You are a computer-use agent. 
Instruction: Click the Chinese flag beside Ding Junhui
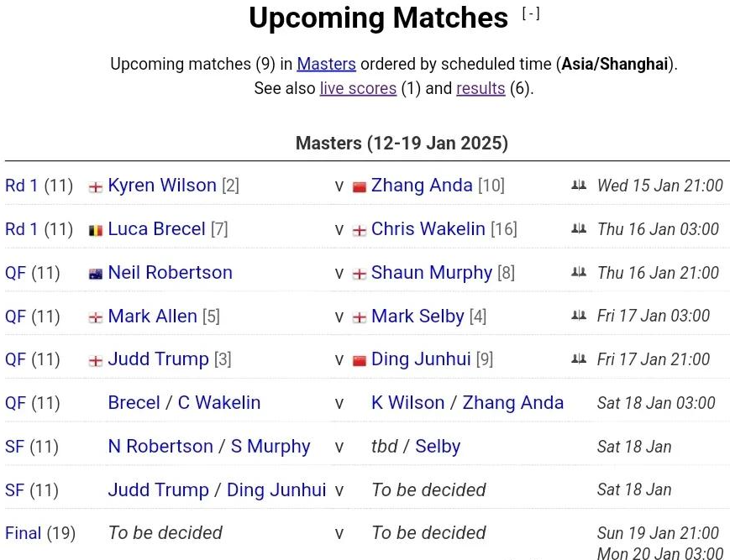(360, 360)
